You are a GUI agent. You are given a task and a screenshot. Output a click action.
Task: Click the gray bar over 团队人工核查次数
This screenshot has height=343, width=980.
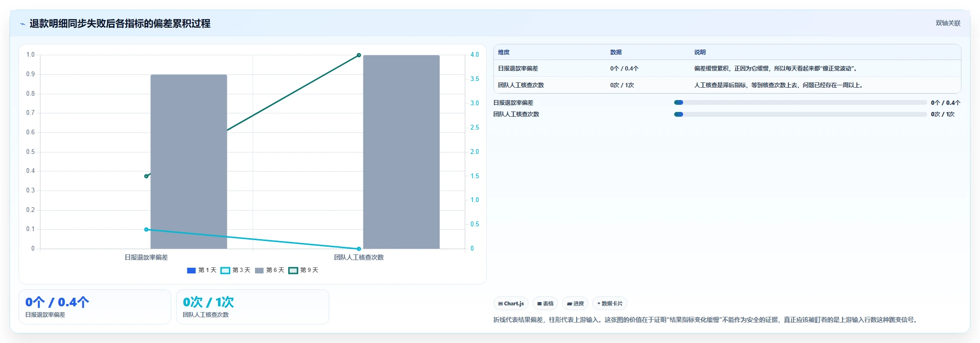(x=402, y=152)
